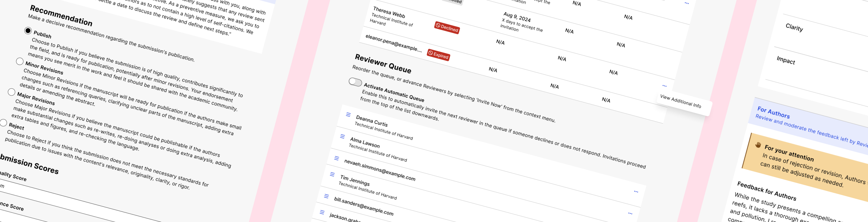Open the three-dot menu for Alma Lawson
868x222 pixels.
(x=630, y=213)
